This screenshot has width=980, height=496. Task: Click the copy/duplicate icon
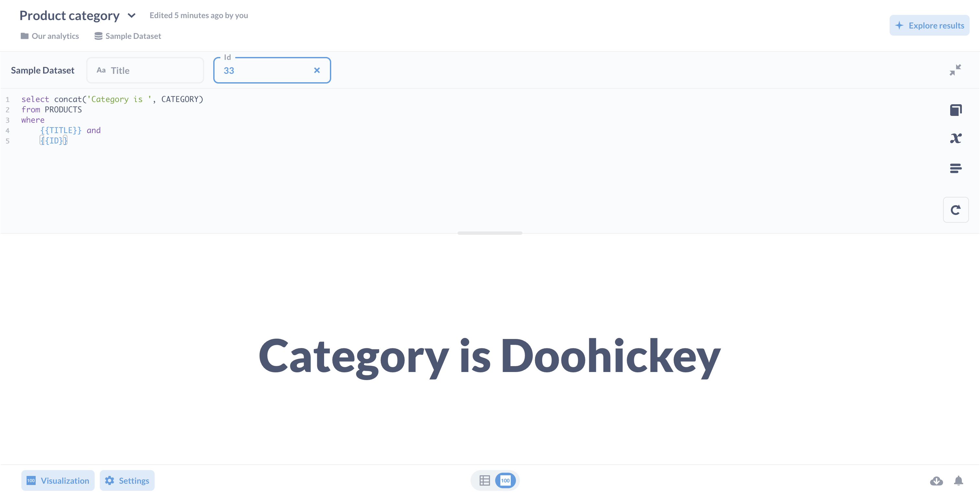coord(956,109)
